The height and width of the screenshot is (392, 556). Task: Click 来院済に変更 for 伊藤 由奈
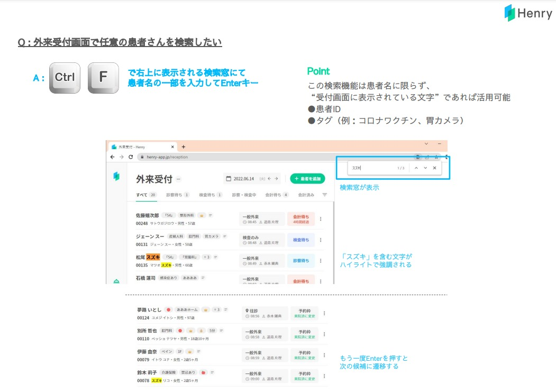pyautogui.click(x=305, y=358)
